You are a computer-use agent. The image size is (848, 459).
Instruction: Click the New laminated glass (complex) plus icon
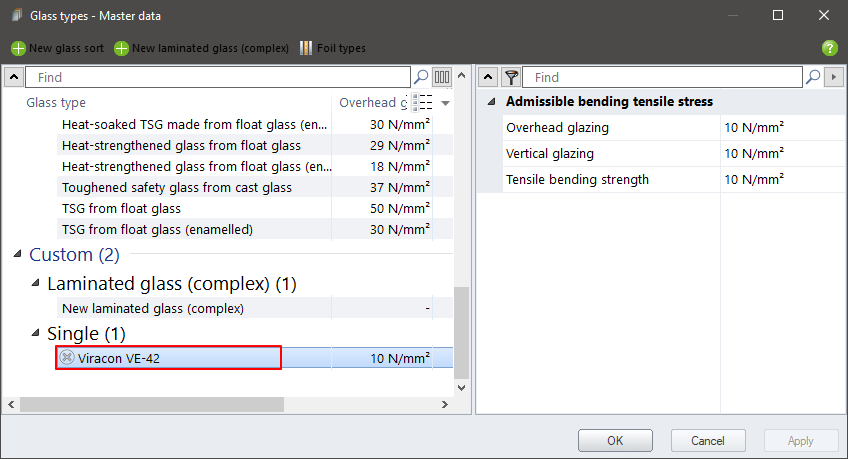tap(121, 48)
